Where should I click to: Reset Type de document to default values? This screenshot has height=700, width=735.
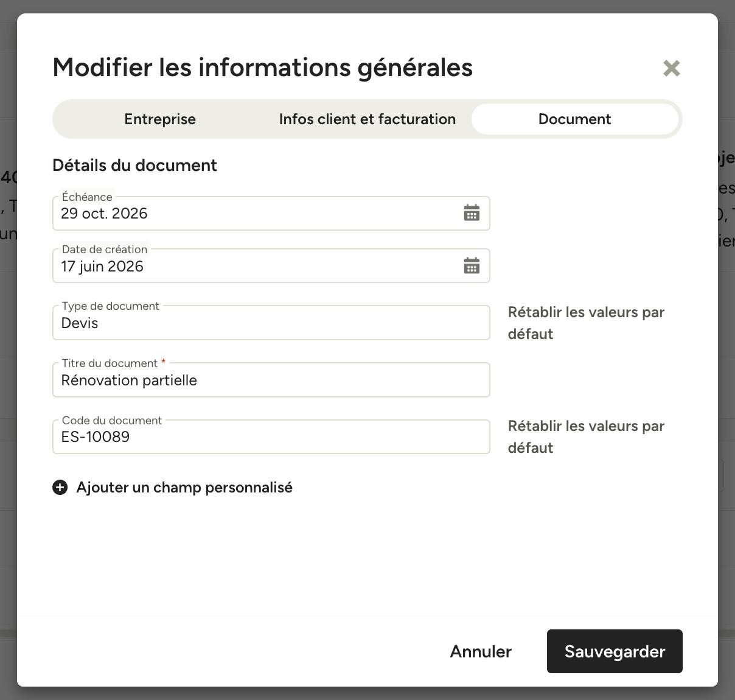(x=586, y=323)
